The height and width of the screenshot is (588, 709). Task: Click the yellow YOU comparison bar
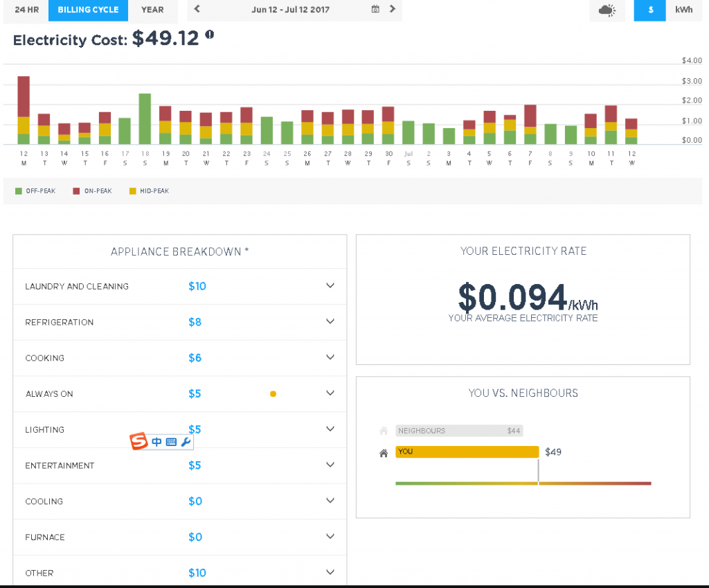pyautogui.click(x=467, y=452)
